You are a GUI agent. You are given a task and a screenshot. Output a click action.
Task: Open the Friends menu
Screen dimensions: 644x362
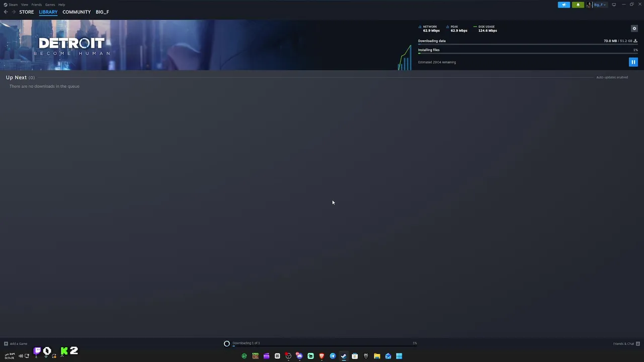pyautogui.click(x=37, y=5)
